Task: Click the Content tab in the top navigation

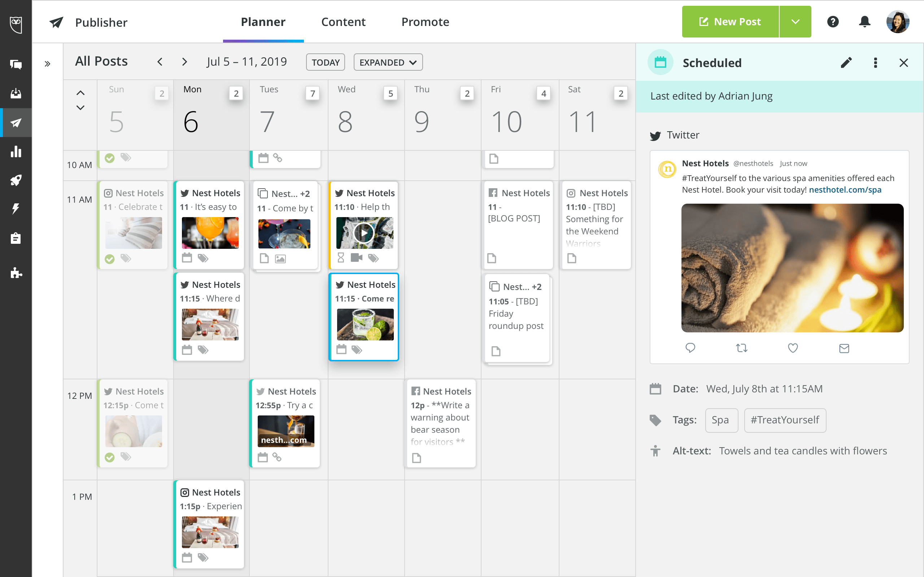Action: 343,21
